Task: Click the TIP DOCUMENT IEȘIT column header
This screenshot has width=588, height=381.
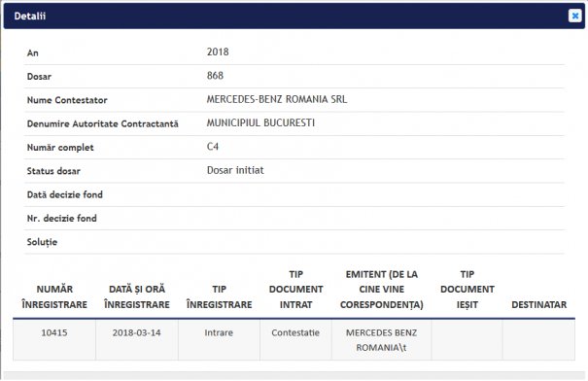Action: coord(467,289)
